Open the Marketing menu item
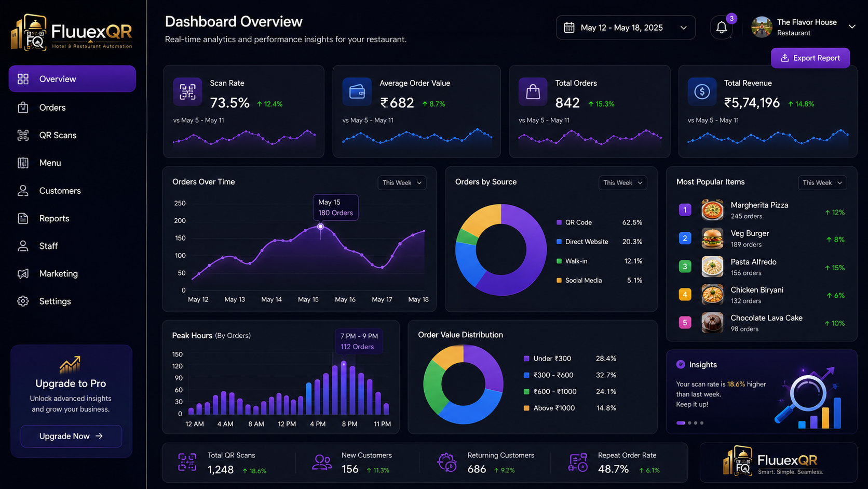 click(72, 273)
